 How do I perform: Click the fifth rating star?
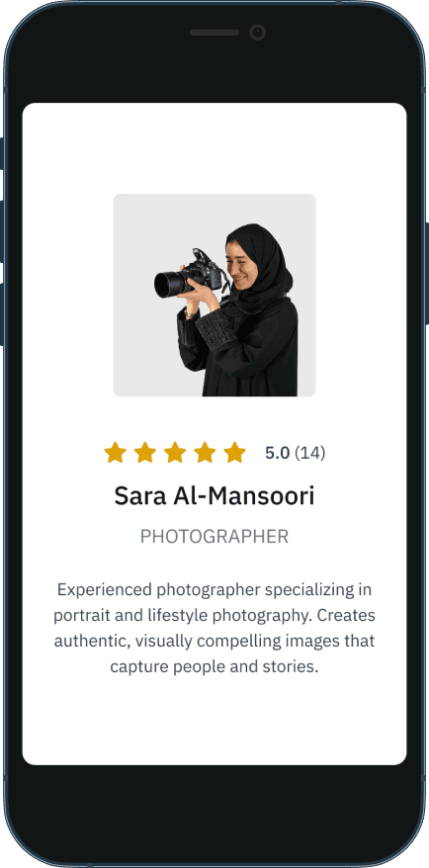[234, 452]
